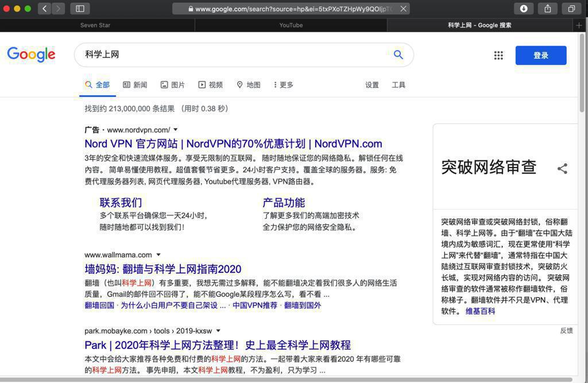
Task: Open the 翻墙到国外 sublink
Action: click(303, 305)
